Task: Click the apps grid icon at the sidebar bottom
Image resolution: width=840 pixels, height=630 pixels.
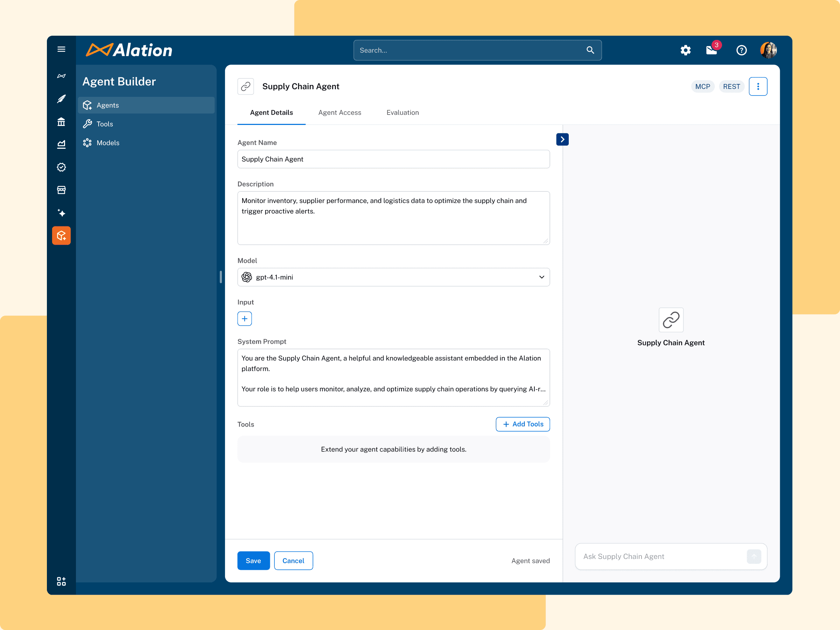Action: (61, 581)
